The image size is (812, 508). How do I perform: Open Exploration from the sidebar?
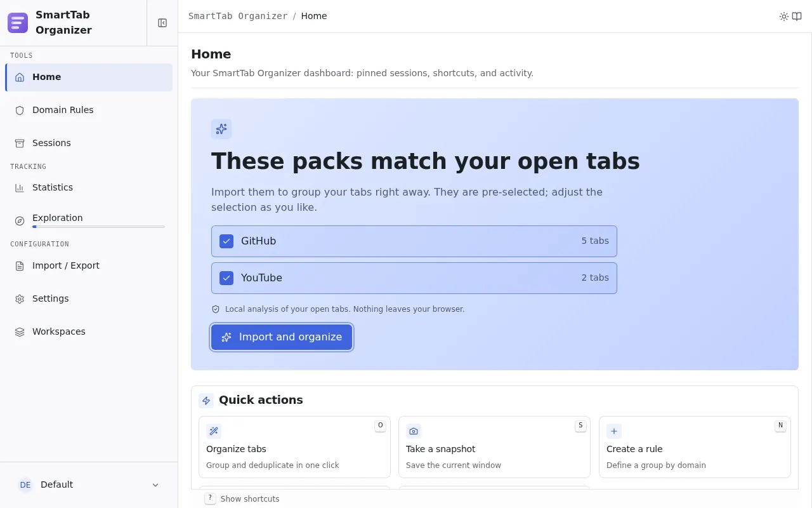click(x=89, y=221)
